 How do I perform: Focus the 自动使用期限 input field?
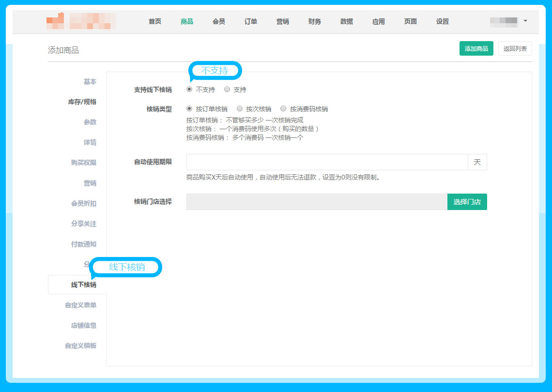(327, 162)
